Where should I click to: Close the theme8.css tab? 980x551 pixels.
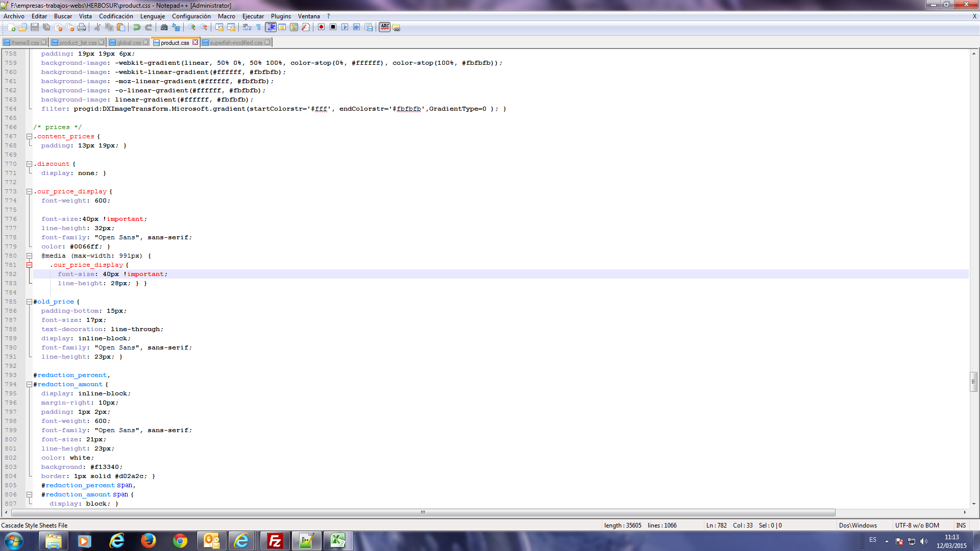pos(44,42)
